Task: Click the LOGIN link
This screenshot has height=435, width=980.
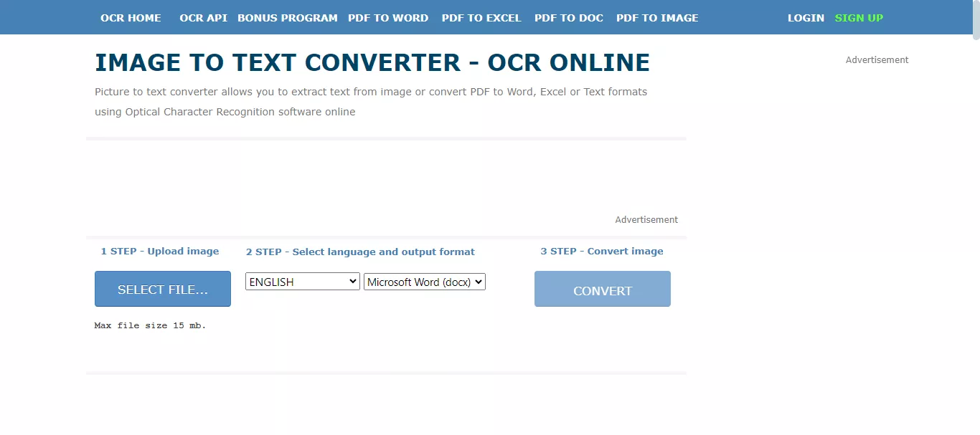Action: (805, 18)
